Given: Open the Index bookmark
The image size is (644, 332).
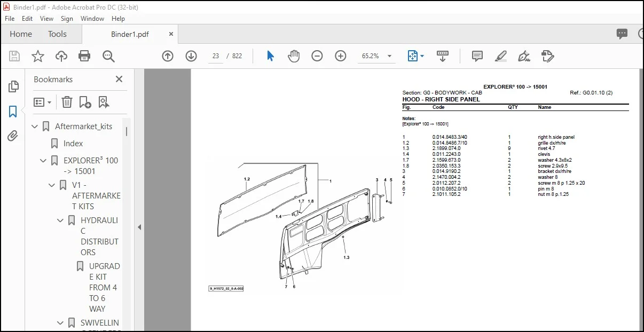Looking at the screenshot, I should tap(73, 144).
